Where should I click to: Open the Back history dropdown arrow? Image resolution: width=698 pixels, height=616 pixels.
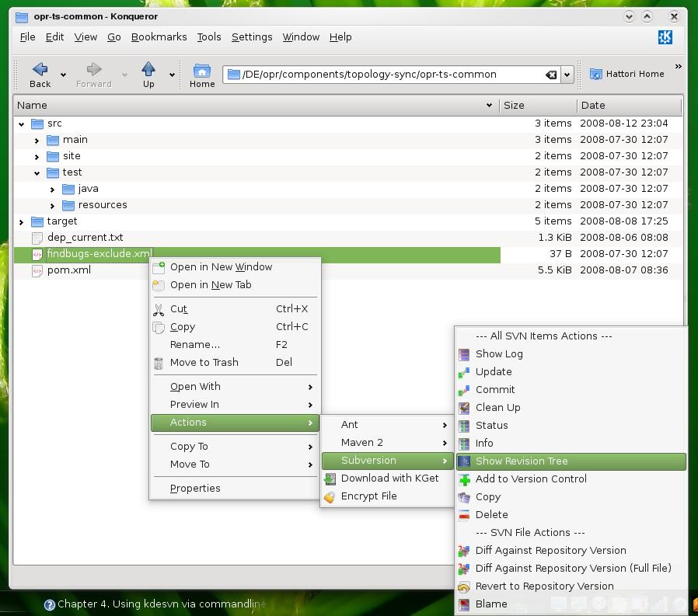click(63, 75)
